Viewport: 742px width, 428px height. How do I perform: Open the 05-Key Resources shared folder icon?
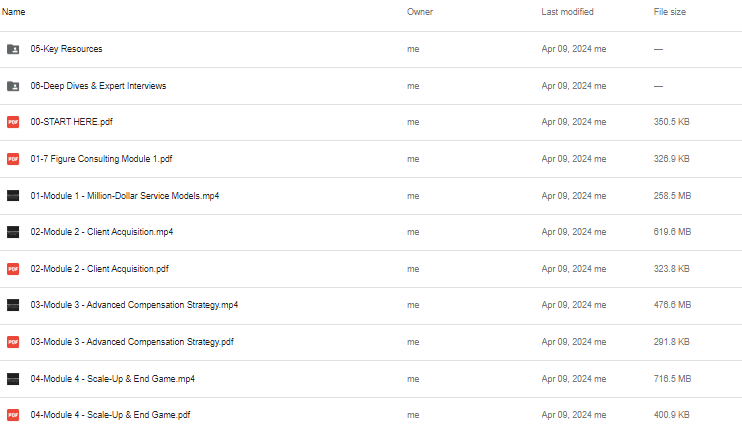tap(13, 49)
